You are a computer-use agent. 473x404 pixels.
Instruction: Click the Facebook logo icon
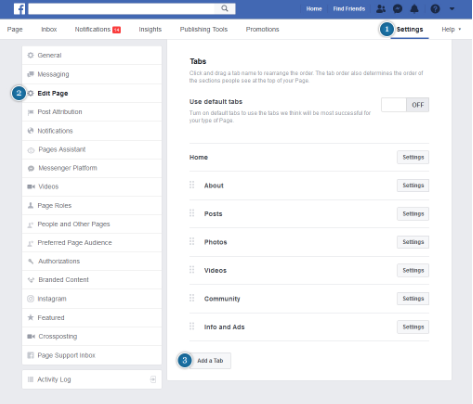click(x=19, y=9)
